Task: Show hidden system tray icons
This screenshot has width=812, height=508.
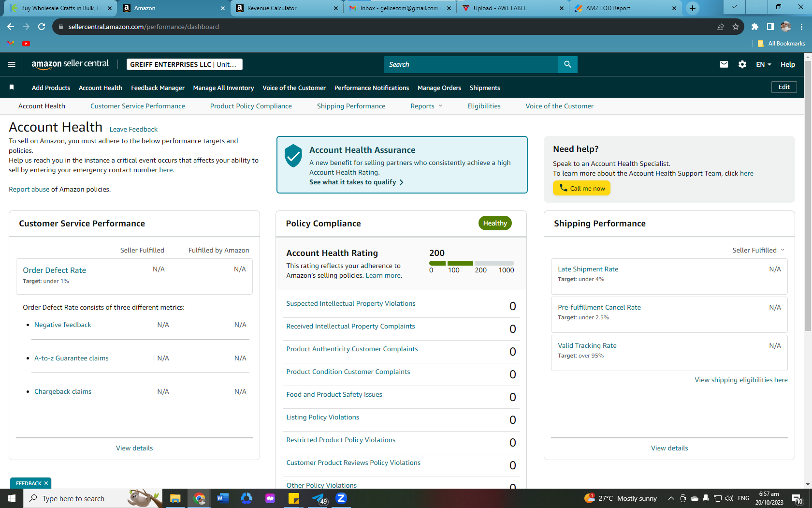Action: 671,498
